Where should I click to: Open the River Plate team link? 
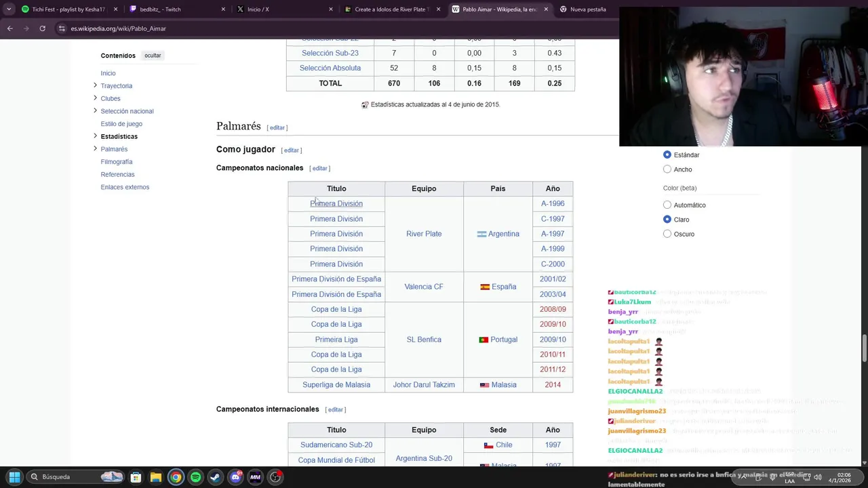click(424, 234)
